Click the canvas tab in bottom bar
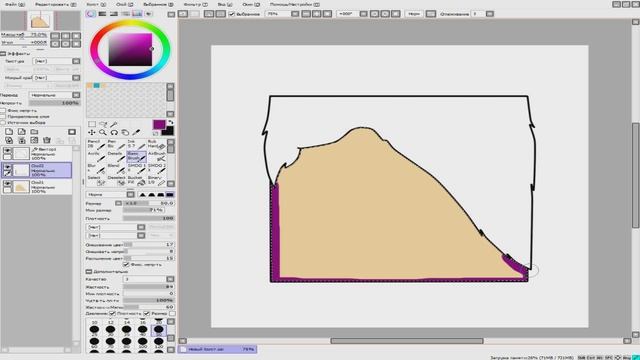640x360 pixels. (218, 349)
